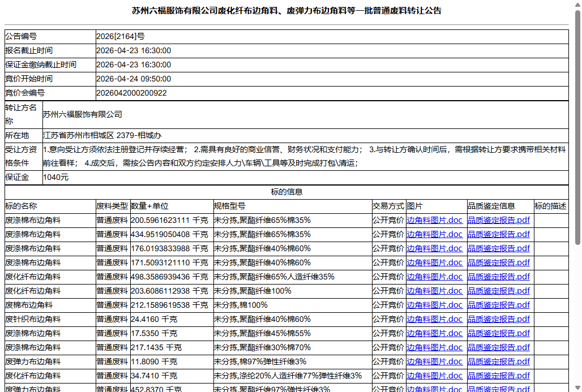Open 边角料图片.doc for 176.0193833988 千克 row
The width and height of the screenshot is (582, 392).
tap(434, 248)
